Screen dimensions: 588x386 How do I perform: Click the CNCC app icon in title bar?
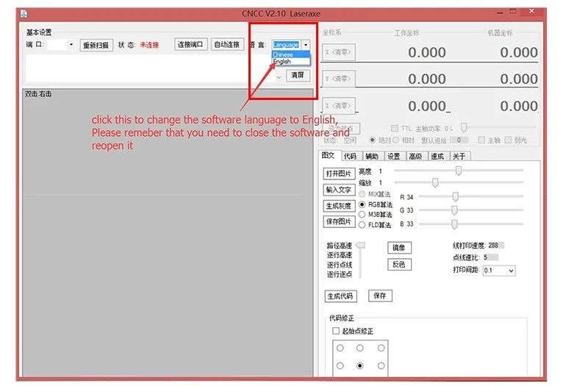[x=24, y=14]
